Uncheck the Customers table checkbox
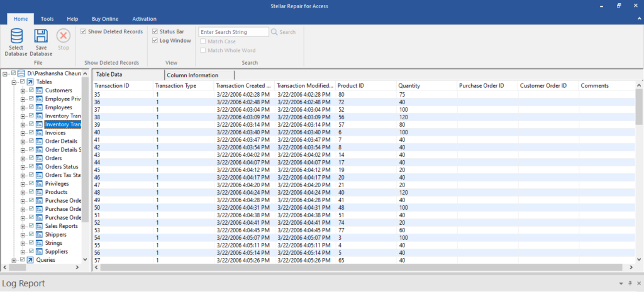Viewport: 644px width, 292px height. 31,90
